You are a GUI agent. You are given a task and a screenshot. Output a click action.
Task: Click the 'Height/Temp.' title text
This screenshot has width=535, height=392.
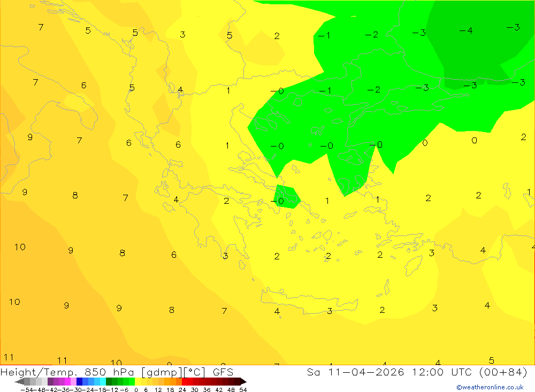[x=39, y=373]
